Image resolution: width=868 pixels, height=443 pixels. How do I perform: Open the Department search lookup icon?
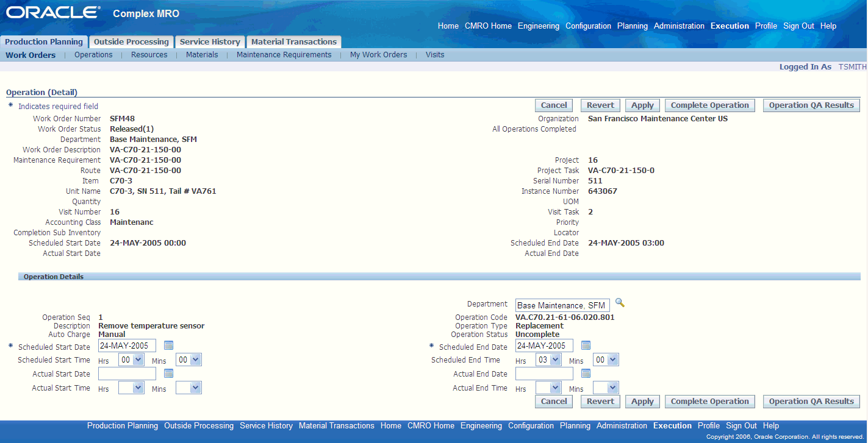pos(620,302)
